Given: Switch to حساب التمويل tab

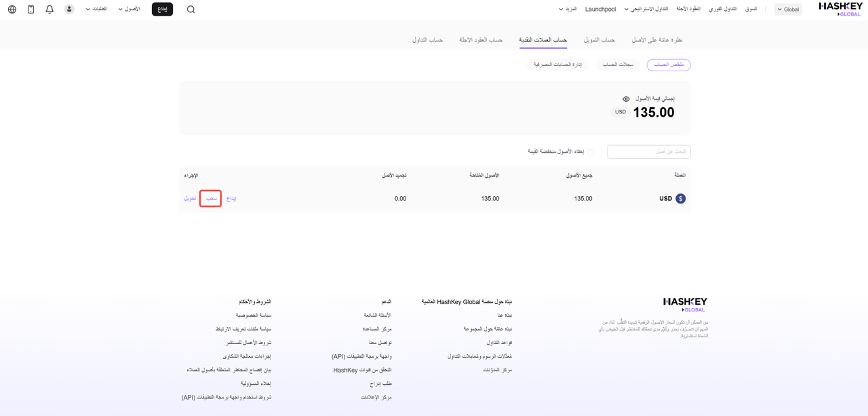Looking at the screenshot, I should click(x=599, y=40).
